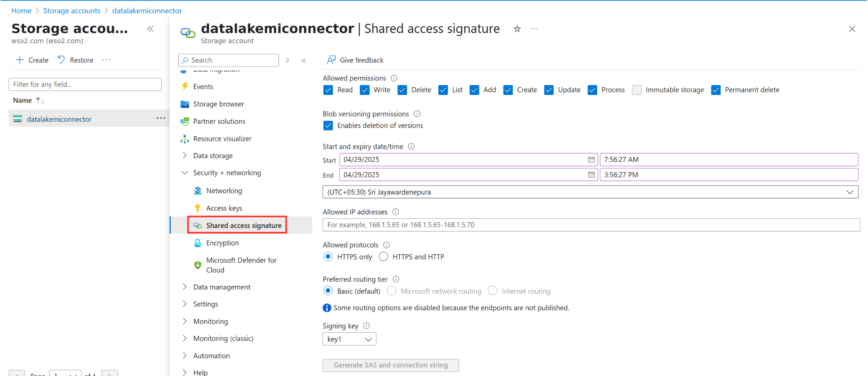Expand the Settings section
Viewport: 868px width, 376px height.
pos(185,304)
